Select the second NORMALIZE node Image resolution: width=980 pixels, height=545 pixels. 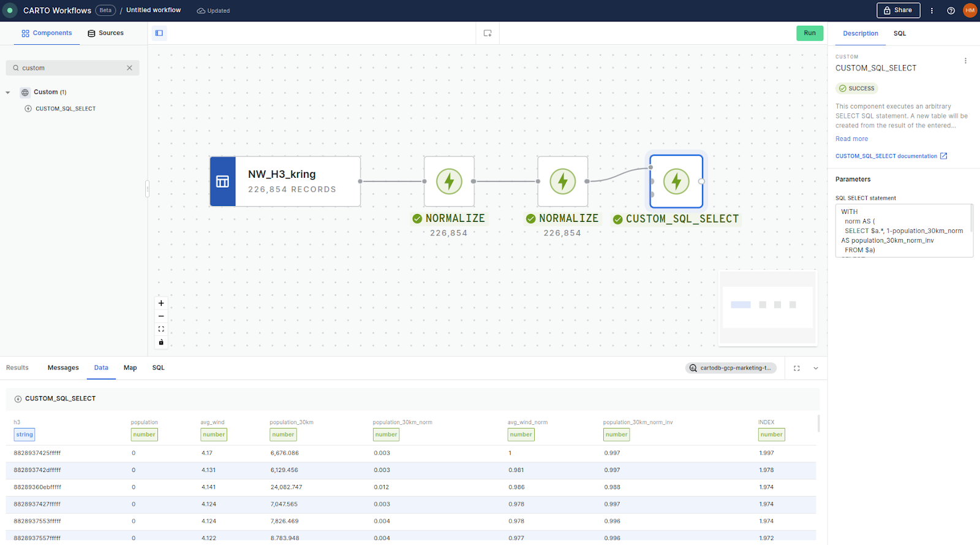[x=562, y=181]
